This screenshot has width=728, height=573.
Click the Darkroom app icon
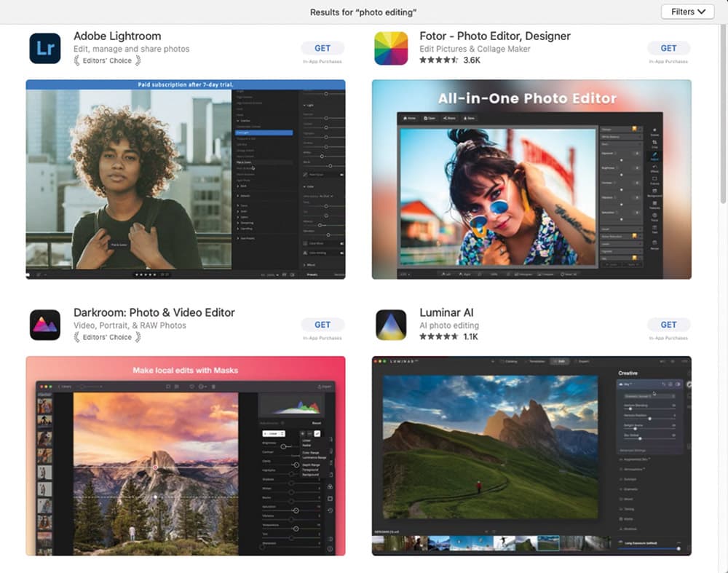pos(45,325)
